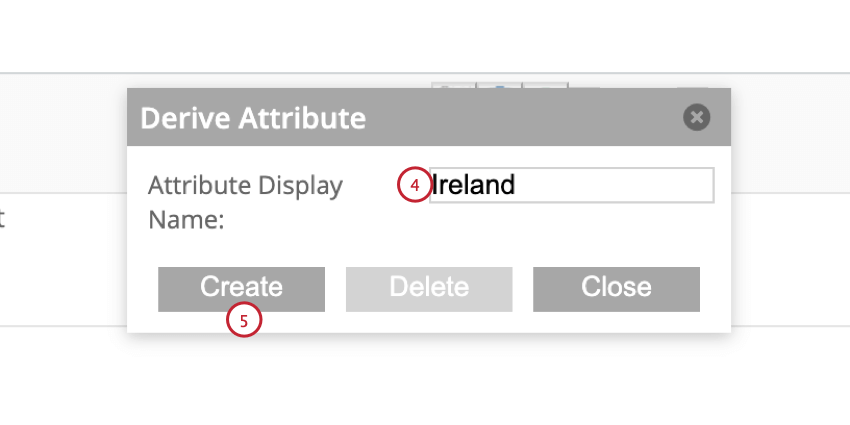Select the red circled number 4 marker
The image size is (850, 425).
pyautogui.click(x=415, y=185)
